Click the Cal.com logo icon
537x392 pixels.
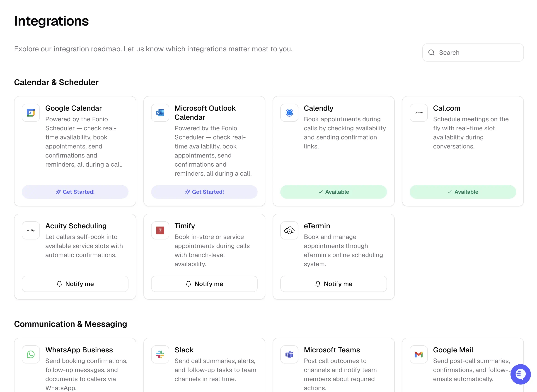pos(418,113)
